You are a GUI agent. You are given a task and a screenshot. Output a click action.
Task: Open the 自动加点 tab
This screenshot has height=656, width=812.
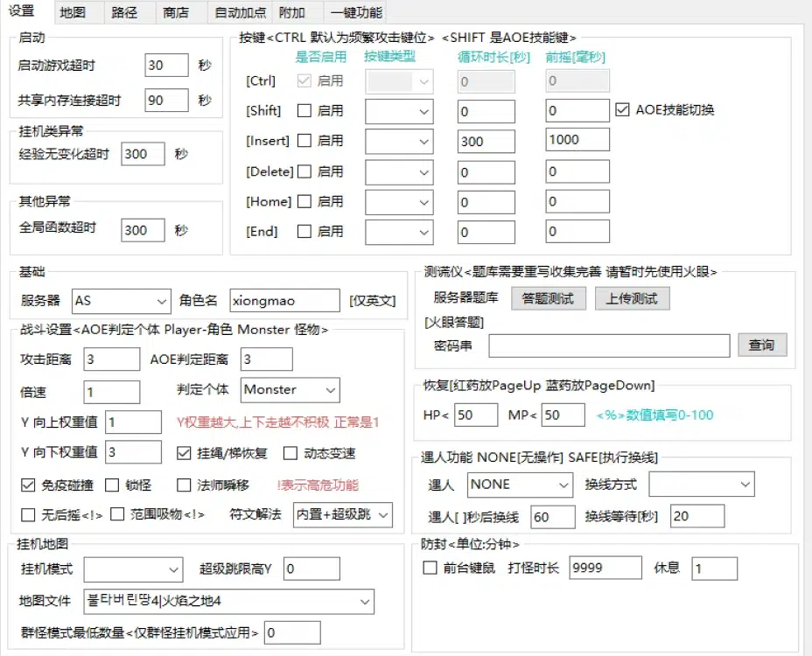240,13
